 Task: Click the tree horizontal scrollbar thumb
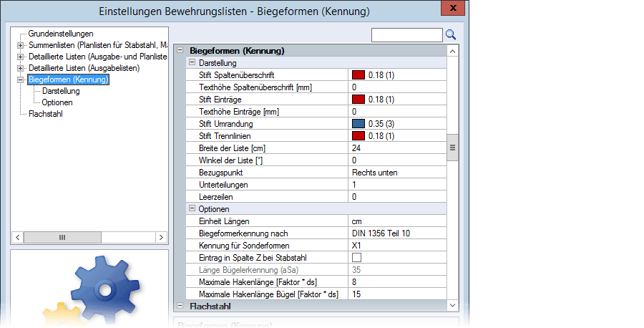pos(62,237)
